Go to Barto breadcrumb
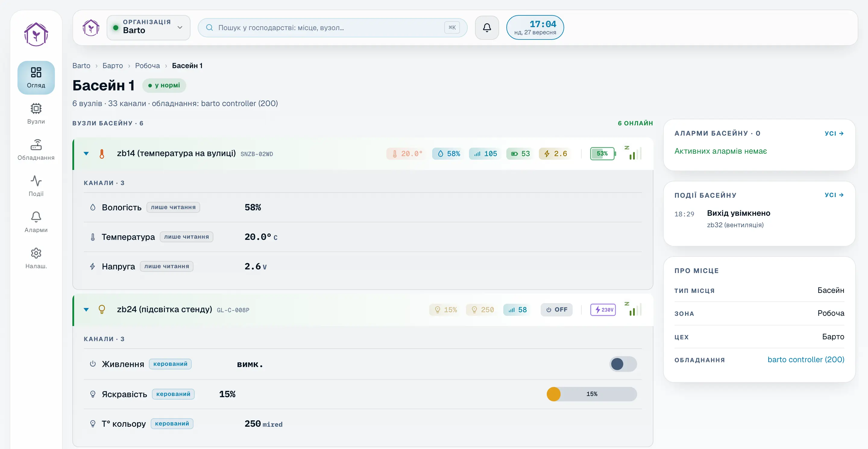 click(81, 66)
